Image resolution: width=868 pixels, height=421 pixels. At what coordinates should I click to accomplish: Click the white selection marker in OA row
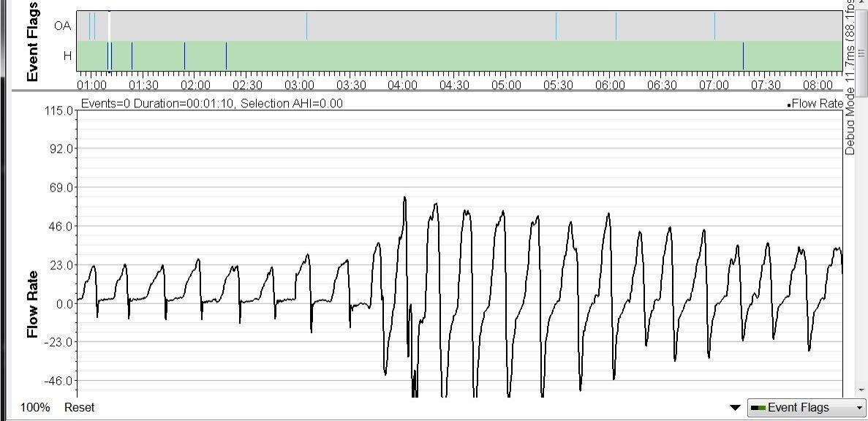click(x=109, y=26)
